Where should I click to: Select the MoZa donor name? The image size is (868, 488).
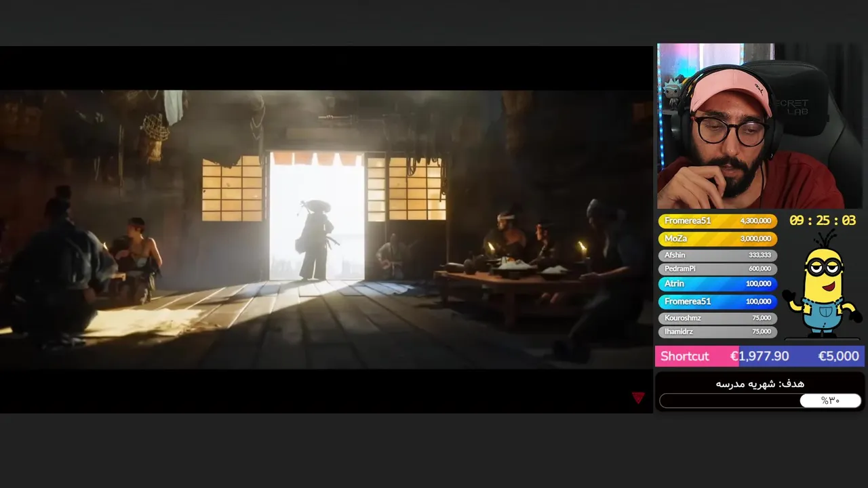pos(675,239)
